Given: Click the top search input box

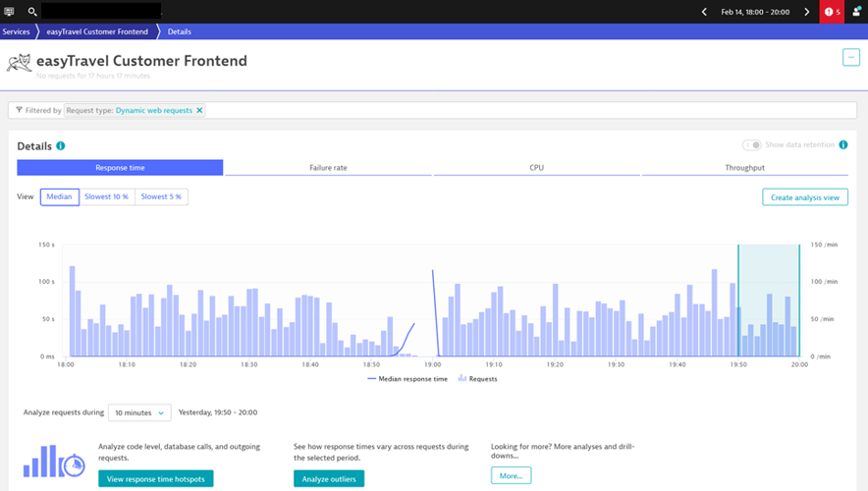Looking at the screenshot, I should coord(101,11).
